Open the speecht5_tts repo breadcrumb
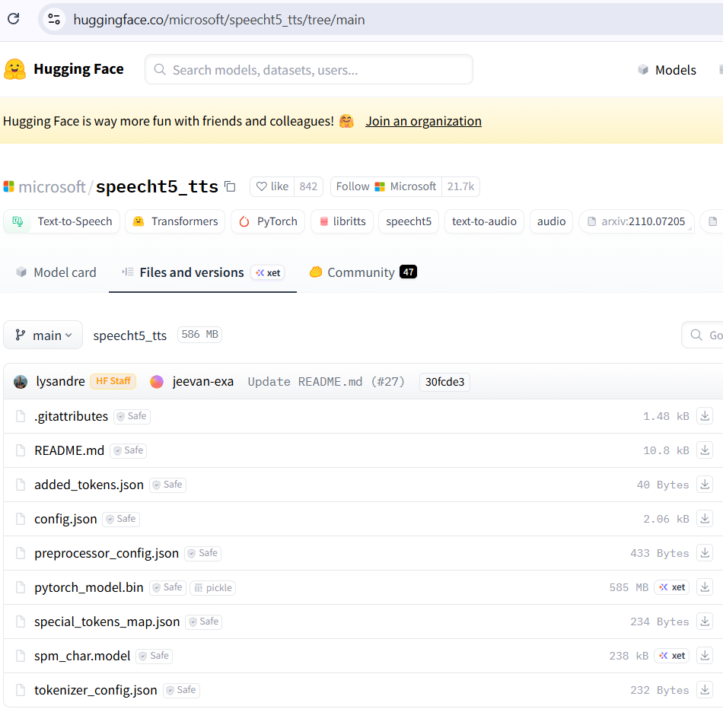 coord(130,335)
